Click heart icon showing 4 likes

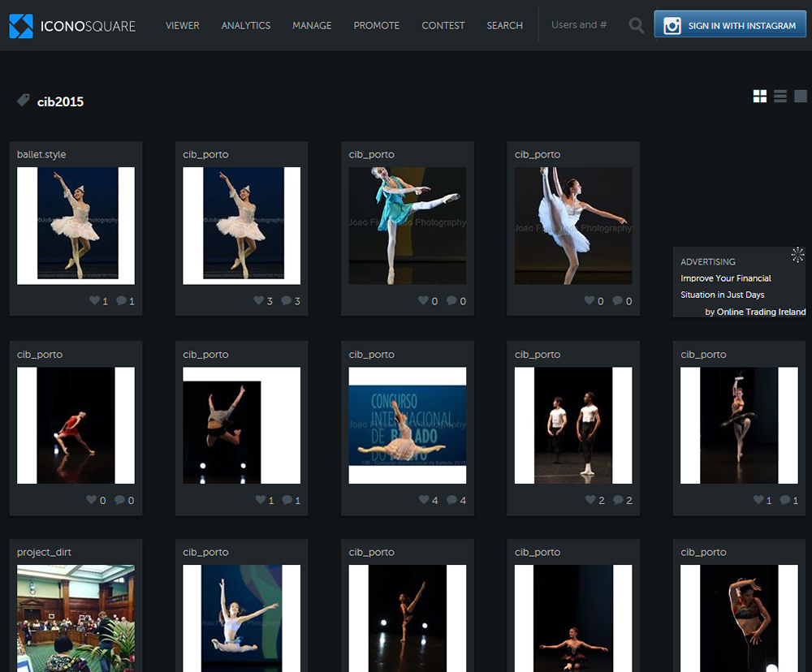coord(424,500)
